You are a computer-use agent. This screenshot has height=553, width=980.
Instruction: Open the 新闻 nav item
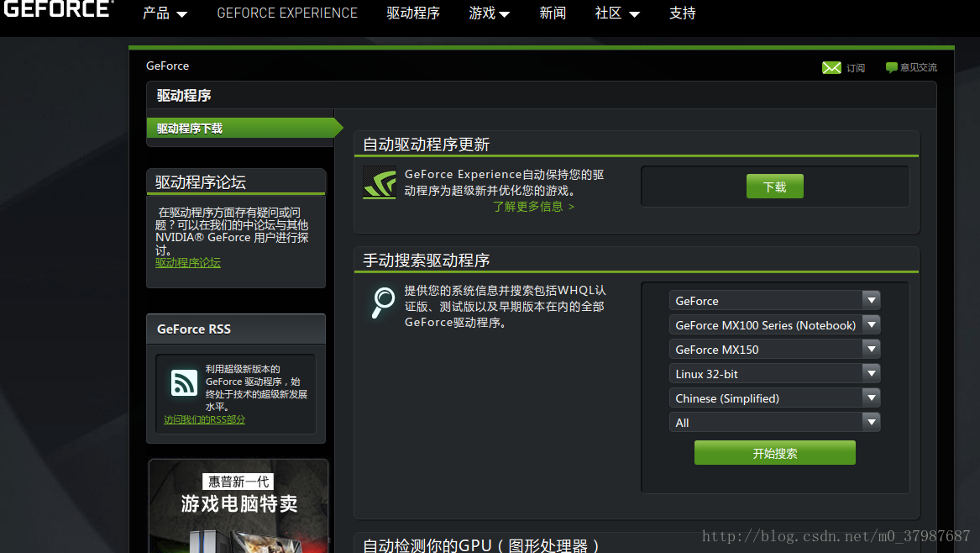[x=553, y=13]
